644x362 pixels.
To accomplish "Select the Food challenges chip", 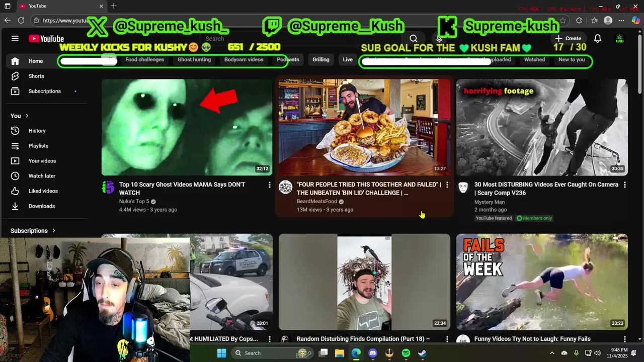I will (x=144, y=60).
